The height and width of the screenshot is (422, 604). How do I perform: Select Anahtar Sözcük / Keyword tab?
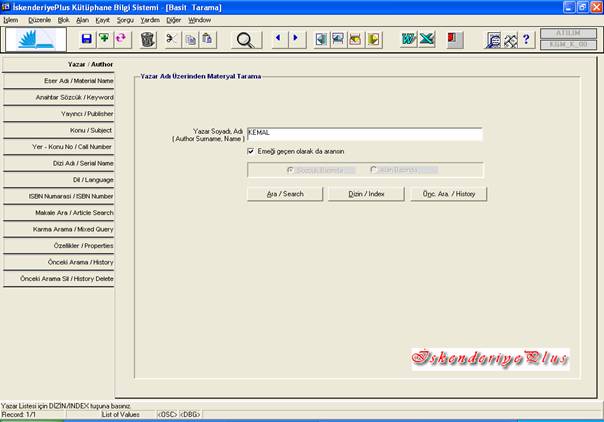[x=59, y=97]
